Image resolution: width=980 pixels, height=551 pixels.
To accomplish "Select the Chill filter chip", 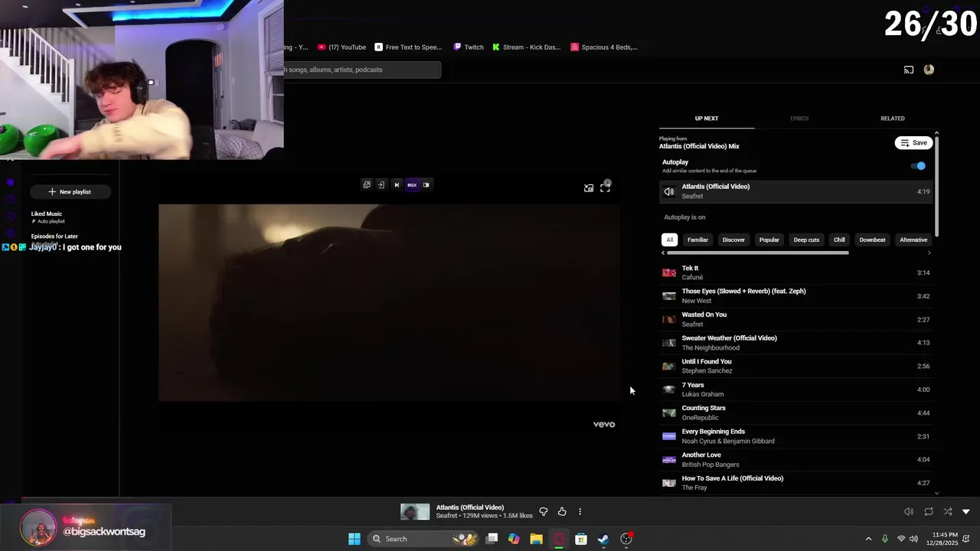I will coord(839,240).
